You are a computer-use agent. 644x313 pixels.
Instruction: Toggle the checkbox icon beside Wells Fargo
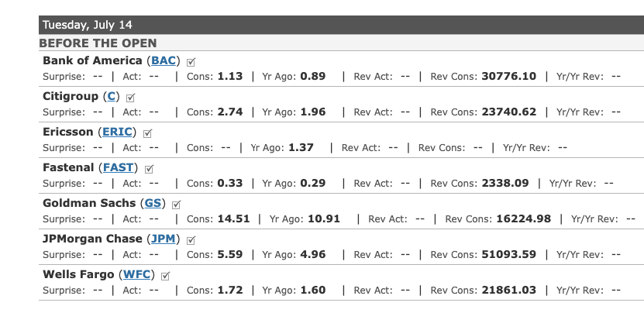(166, 276)
